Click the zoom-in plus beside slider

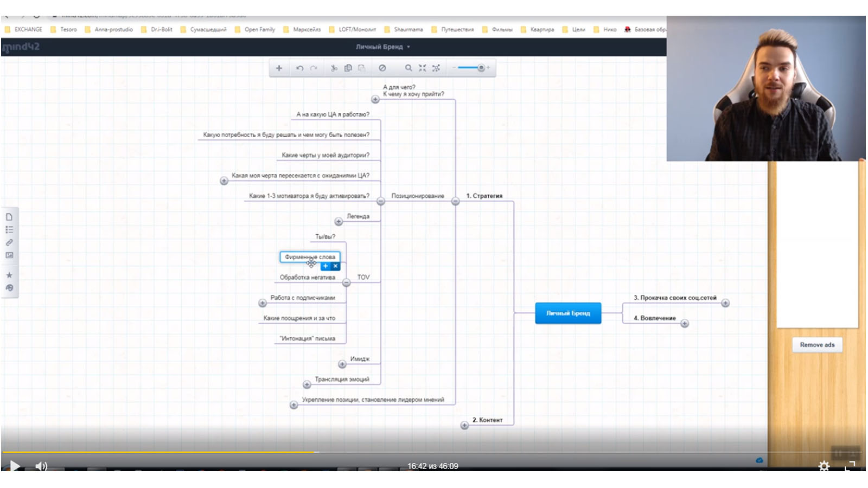point(489,68)
